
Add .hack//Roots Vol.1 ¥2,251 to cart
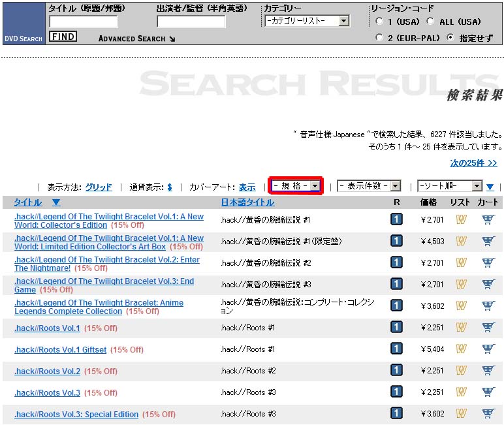[488, 327]
